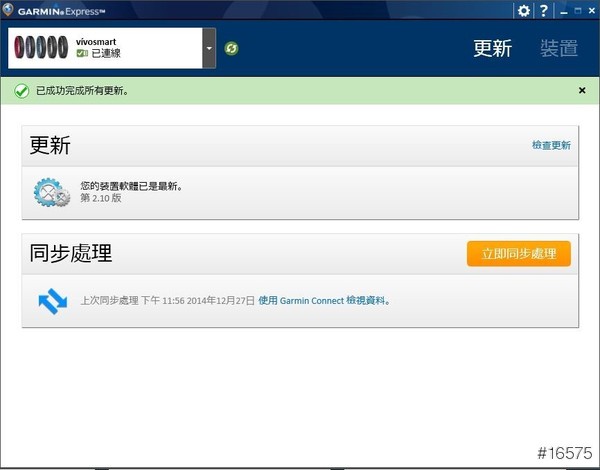Screen dimensions: 600x470
Task: Click the 立即同步處理 button
Action: click(518, 253)
